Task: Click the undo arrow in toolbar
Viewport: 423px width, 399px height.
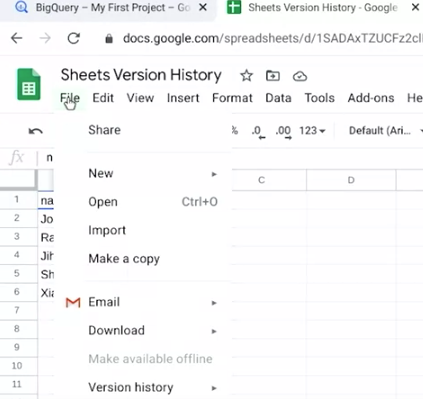Action: click(x=36, y=131)
